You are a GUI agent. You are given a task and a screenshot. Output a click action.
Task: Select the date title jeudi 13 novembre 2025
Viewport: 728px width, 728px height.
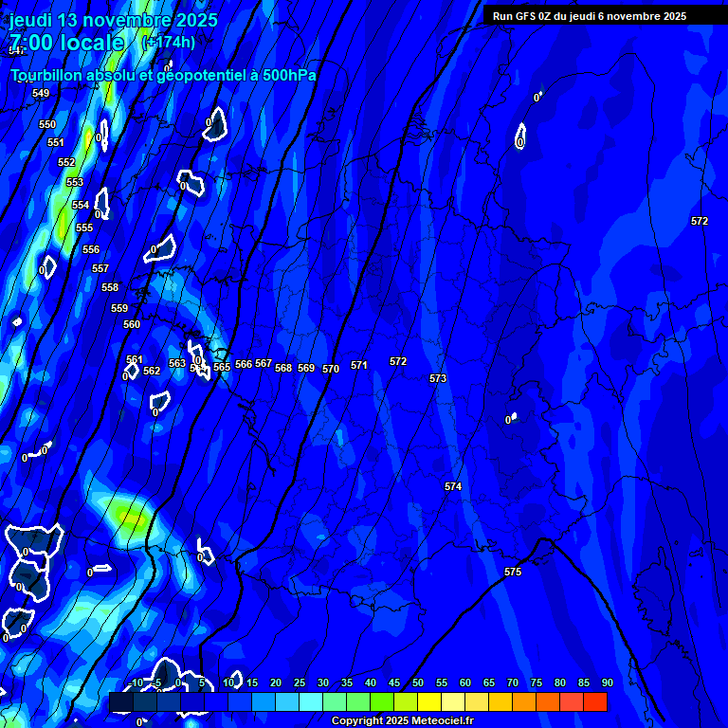(114, 20)
